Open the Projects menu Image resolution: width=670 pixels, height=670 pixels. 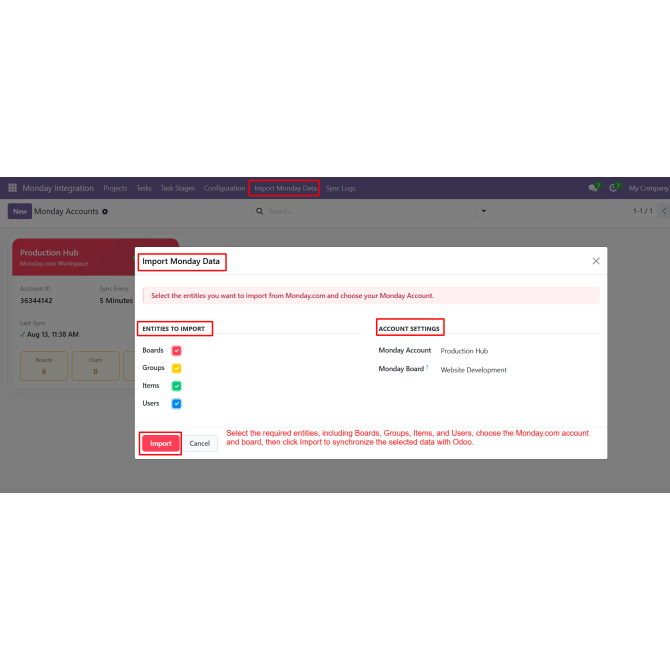point(115,188)
